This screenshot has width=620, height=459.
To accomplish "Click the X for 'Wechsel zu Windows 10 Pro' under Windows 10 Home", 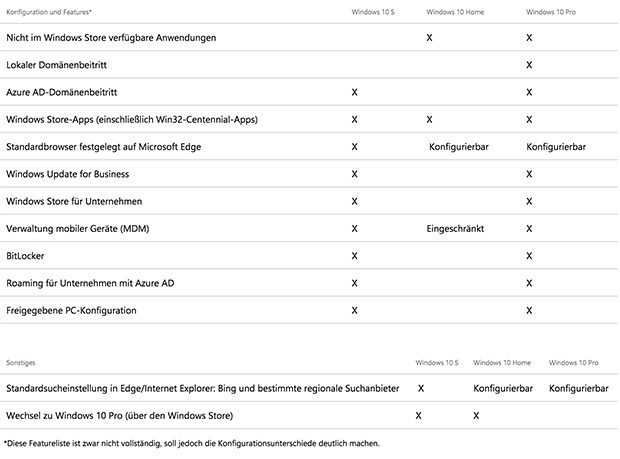I will [476, 416].
